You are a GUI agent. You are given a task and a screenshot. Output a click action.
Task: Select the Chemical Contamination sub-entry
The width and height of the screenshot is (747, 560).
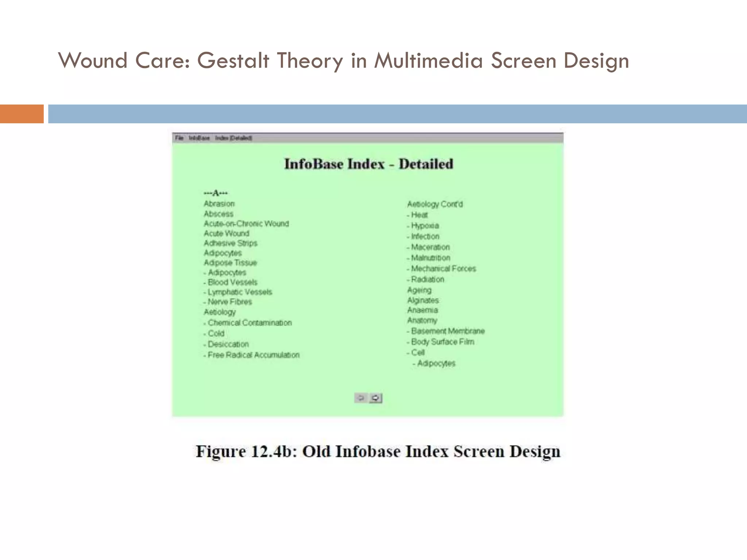click(x=248, y=323)
